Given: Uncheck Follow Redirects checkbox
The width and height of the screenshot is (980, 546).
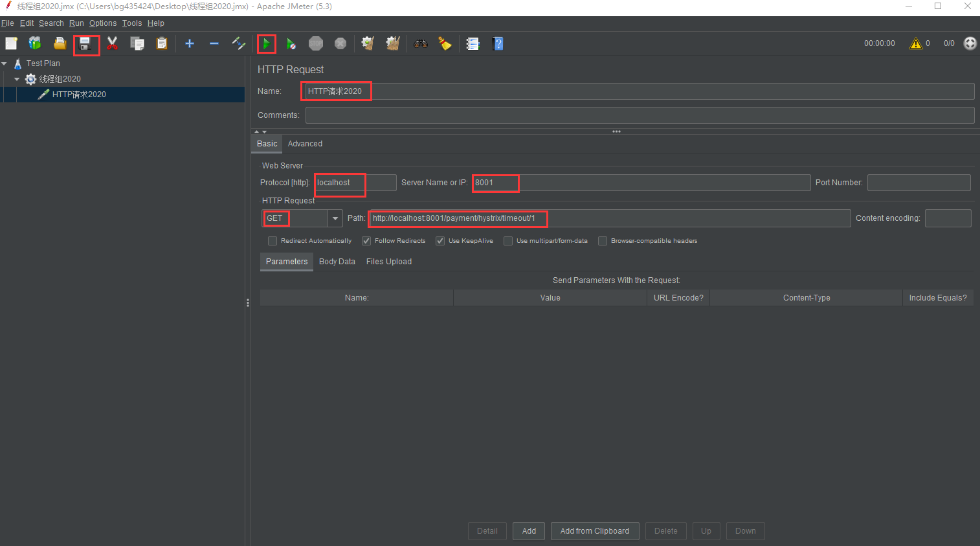Looking at the screenshot, I should [x=366, y=241].
